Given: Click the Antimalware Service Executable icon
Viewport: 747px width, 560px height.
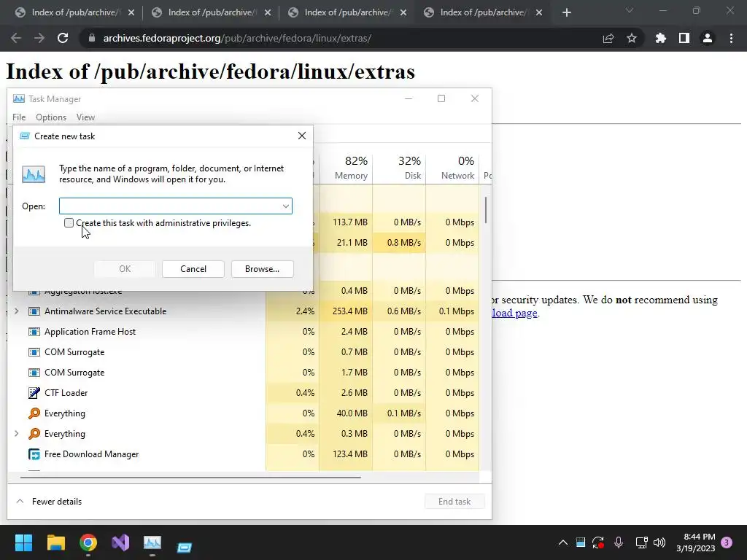Looking at the screenshot, I should click(x=34, y=311).
